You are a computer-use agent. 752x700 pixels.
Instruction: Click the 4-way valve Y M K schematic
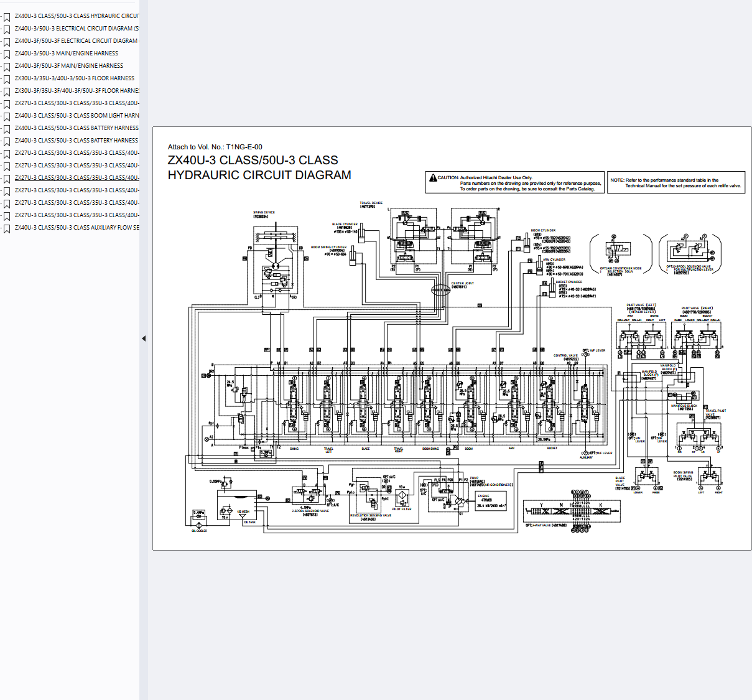coord(572,511)
